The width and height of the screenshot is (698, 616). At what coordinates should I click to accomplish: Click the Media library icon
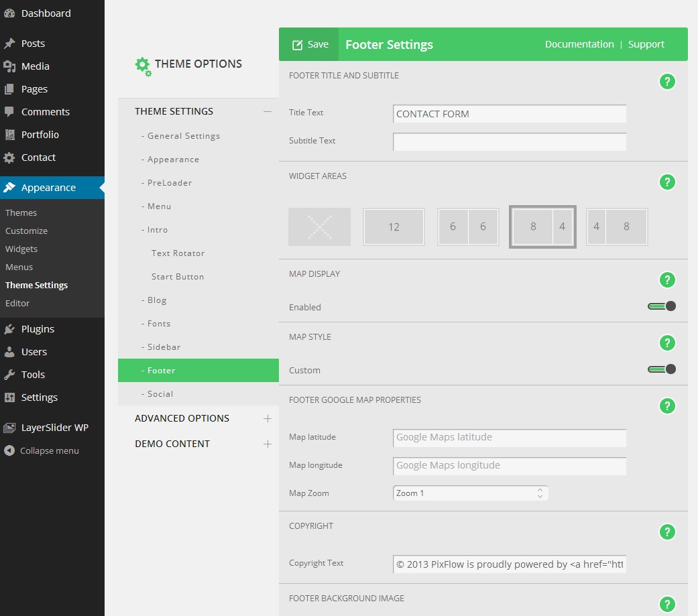coord(9,66)
